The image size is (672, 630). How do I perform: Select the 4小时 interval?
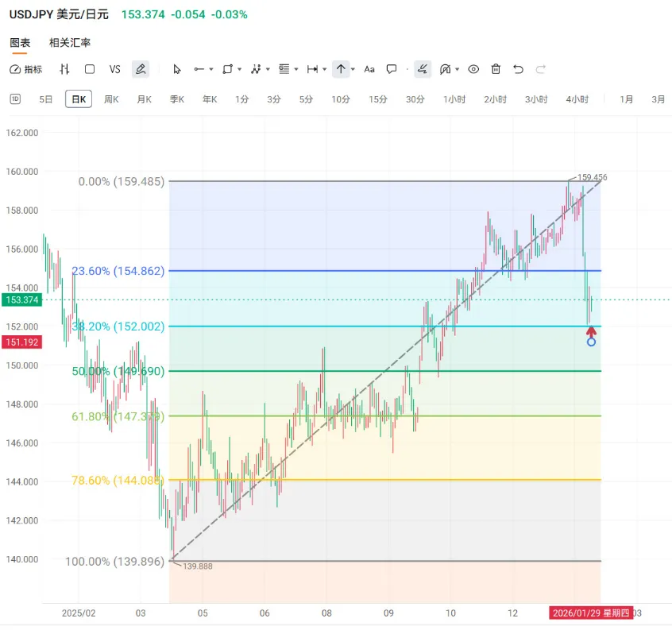pyautogui.click(x=577, y=99)
